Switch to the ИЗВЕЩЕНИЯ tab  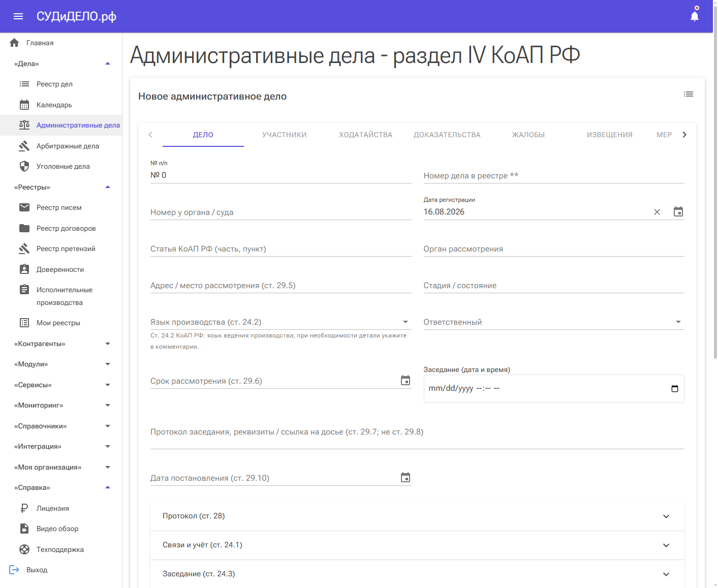click(x=610, y=135)
